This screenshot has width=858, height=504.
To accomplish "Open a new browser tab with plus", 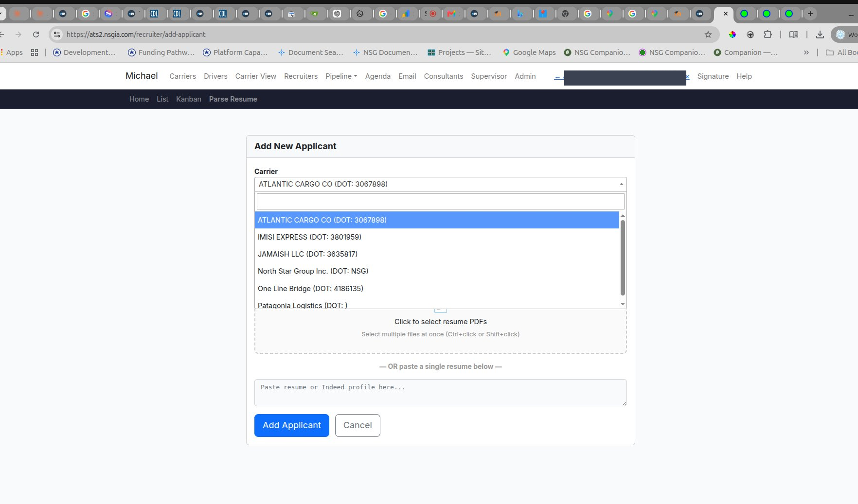I will [810, 14].
